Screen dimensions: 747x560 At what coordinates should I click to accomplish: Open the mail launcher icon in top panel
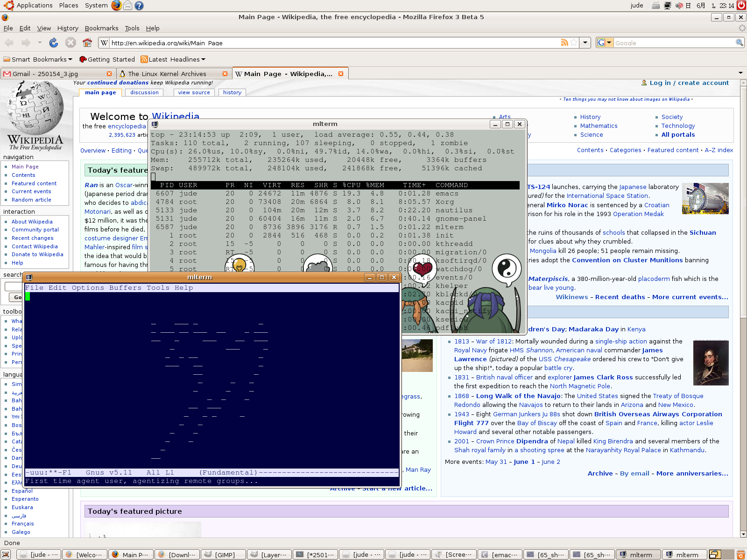[x=127, y=6]
